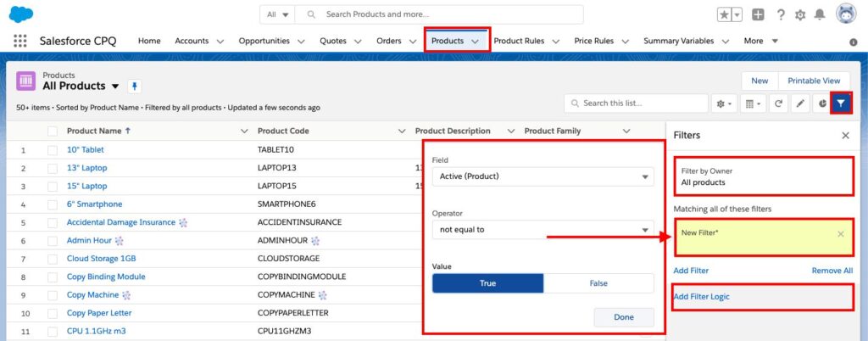Click the info icon at nav bar end
868x341 pixels.
(x=853, y=42)
